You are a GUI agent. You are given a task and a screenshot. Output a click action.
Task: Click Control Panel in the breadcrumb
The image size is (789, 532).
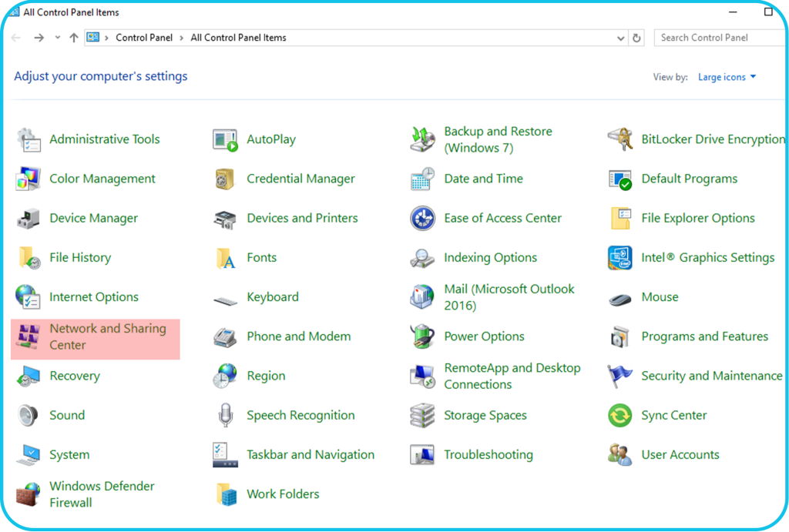(x=144, y=38)
